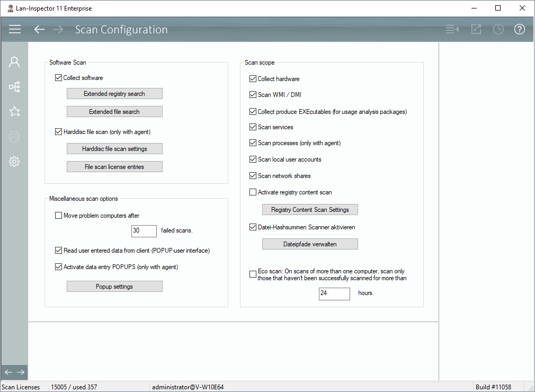Enable Activate registry content scan
535x392 pixels.
click(x=253, y=192)
